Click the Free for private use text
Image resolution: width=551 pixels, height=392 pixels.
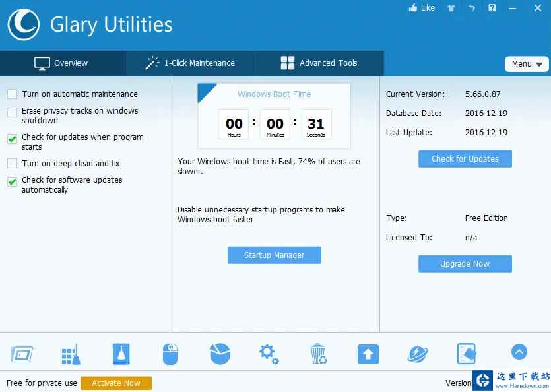point(42,383)
